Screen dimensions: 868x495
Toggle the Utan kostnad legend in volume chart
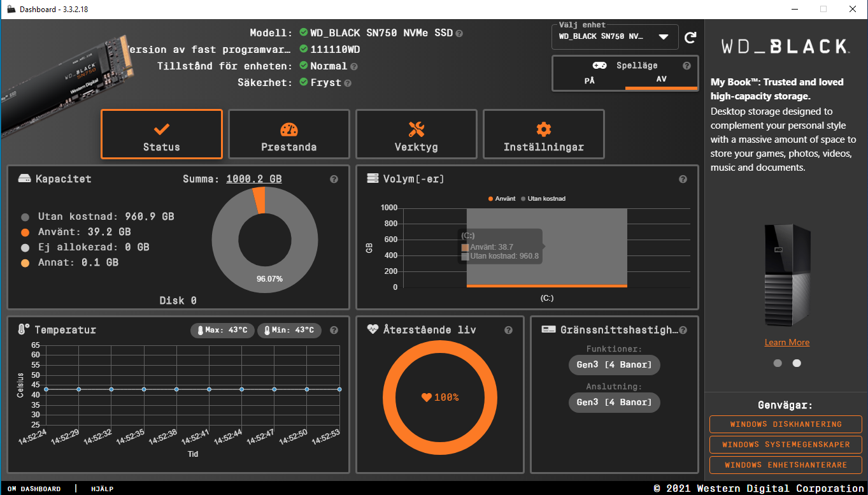(x=543, y=199)
